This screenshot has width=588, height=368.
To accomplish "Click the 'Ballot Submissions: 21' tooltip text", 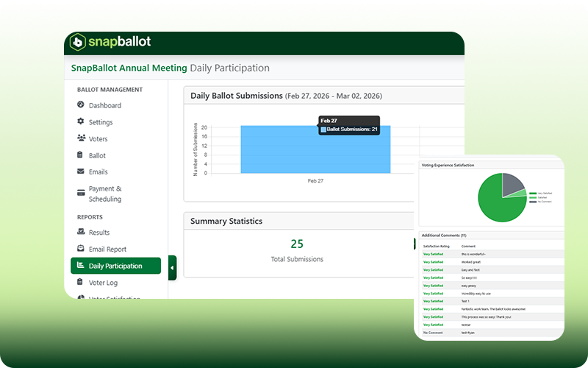I will coord(352,130).
